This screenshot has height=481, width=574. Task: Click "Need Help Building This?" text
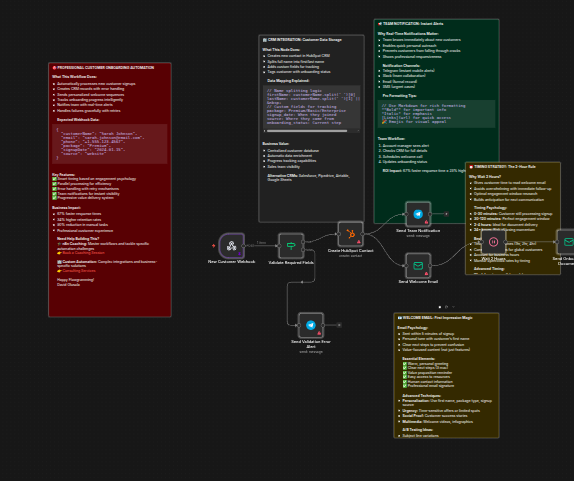pos(78,239)
